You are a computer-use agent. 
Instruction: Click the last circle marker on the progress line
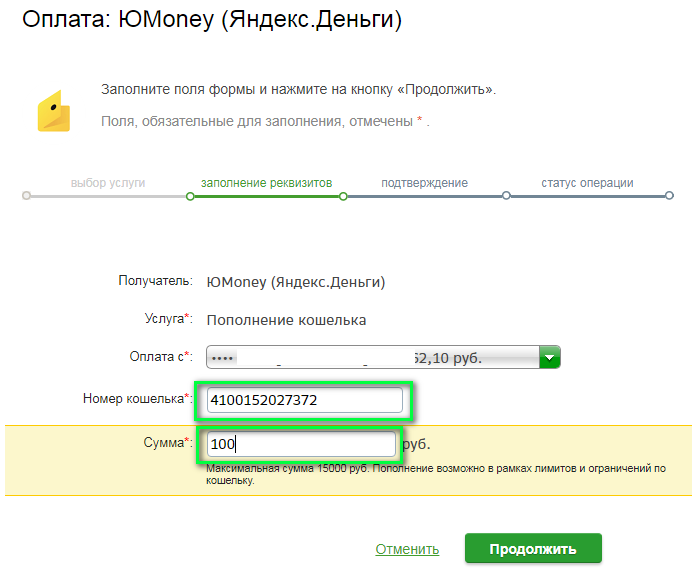coord(669,197)
